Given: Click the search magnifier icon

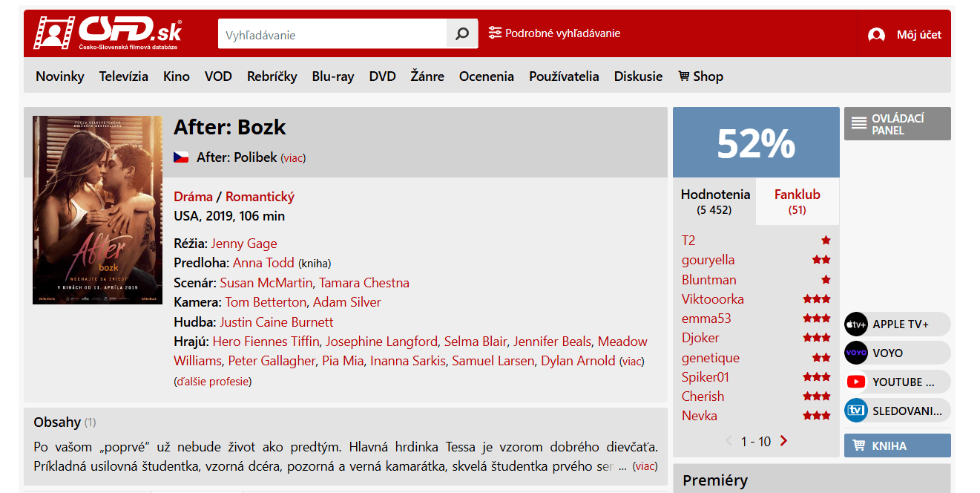Looking at the screenshot, I should point(462,34).
